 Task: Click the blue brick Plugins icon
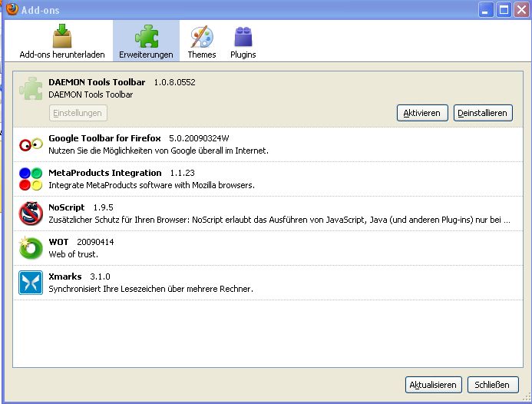pyautogui.click(x=243, y=37)
